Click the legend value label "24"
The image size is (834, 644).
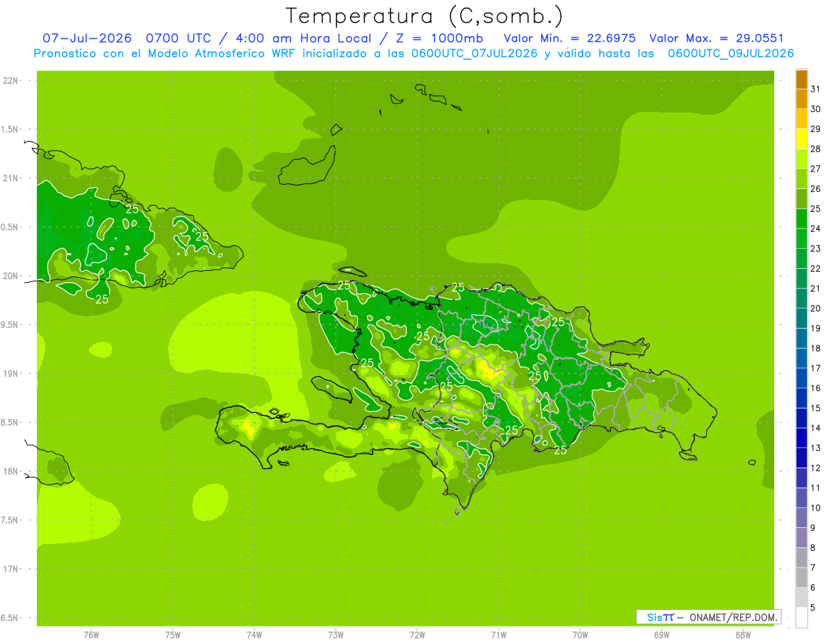pos(816,229)
